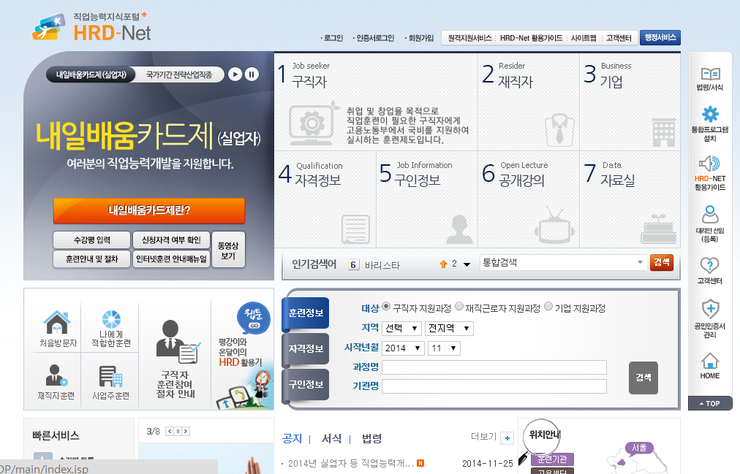740x474 pixels.
Task: Choose 기업 지원과정 radio option
Action: (545, 308)
